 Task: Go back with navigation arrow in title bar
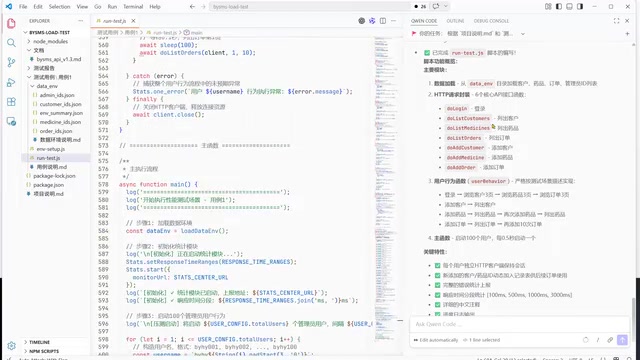point(192,7)
